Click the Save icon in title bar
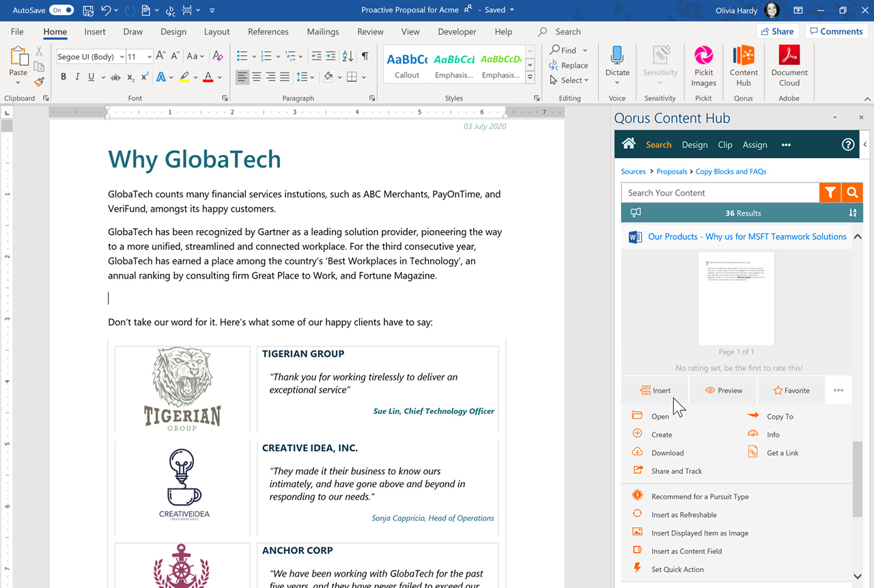The image size is (874, 588). tap(88, 10)
